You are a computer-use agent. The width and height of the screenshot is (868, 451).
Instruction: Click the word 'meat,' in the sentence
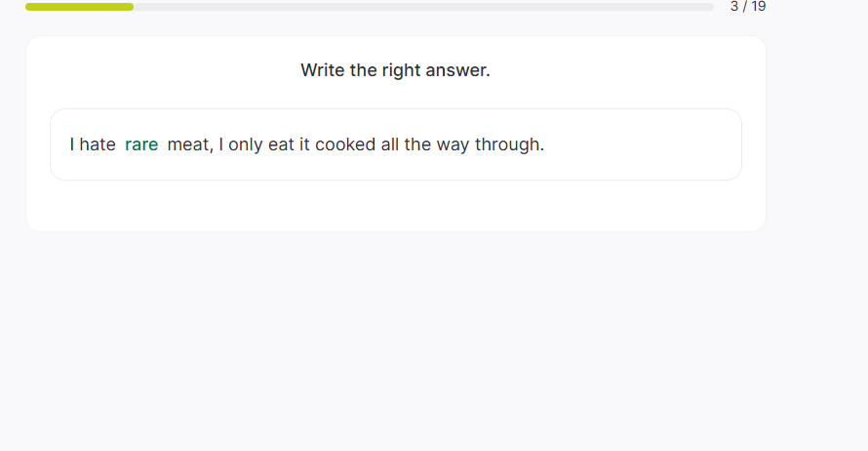pyautogui.click(x=189, y=144)
